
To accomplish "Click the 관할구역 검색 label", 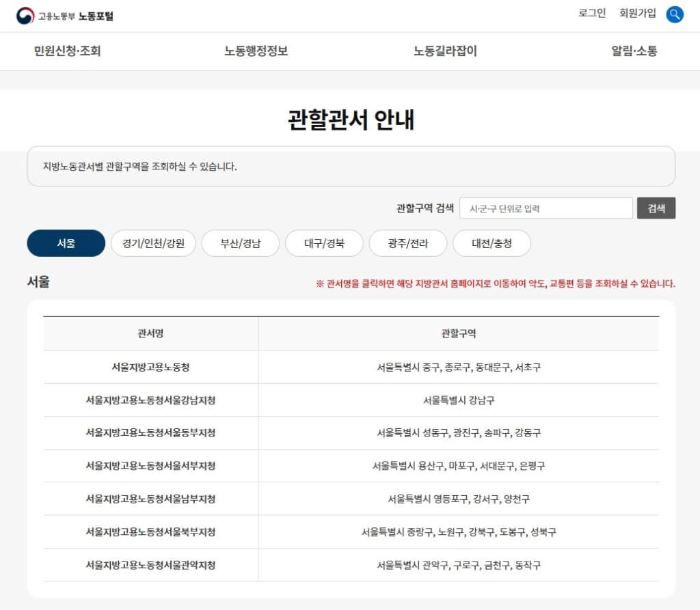I will (425, 208).
